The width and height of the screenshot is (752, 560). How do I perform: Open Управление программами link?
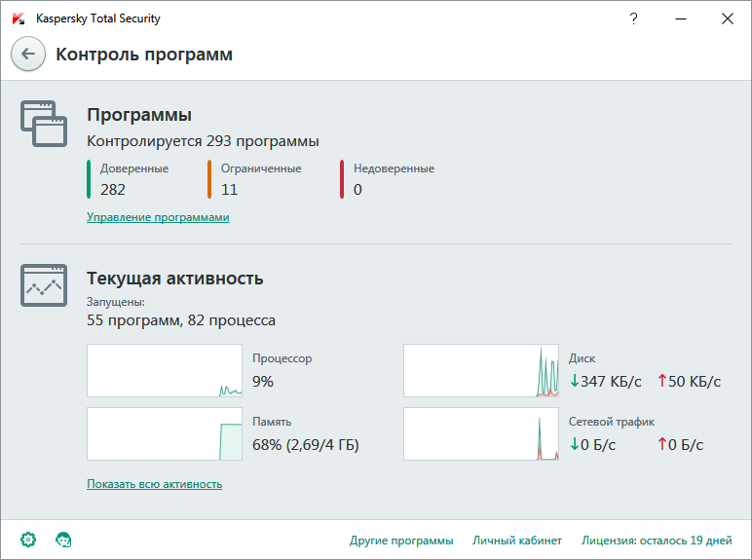(x=158, y=217)
